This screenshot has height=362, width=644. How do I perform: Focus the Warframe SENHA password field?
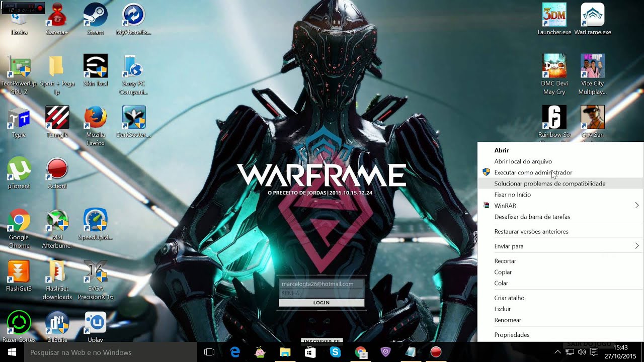pos(321,293)
